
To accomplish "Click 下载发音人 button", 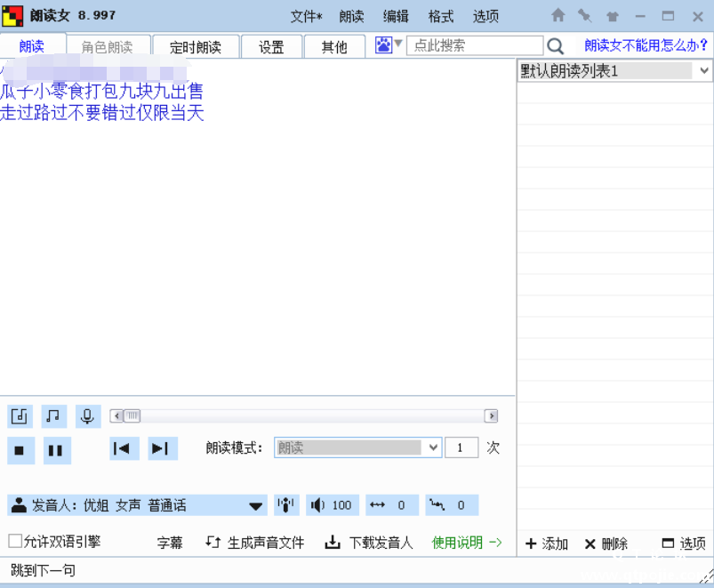I will pyautogui.click(x=369, y=543).
